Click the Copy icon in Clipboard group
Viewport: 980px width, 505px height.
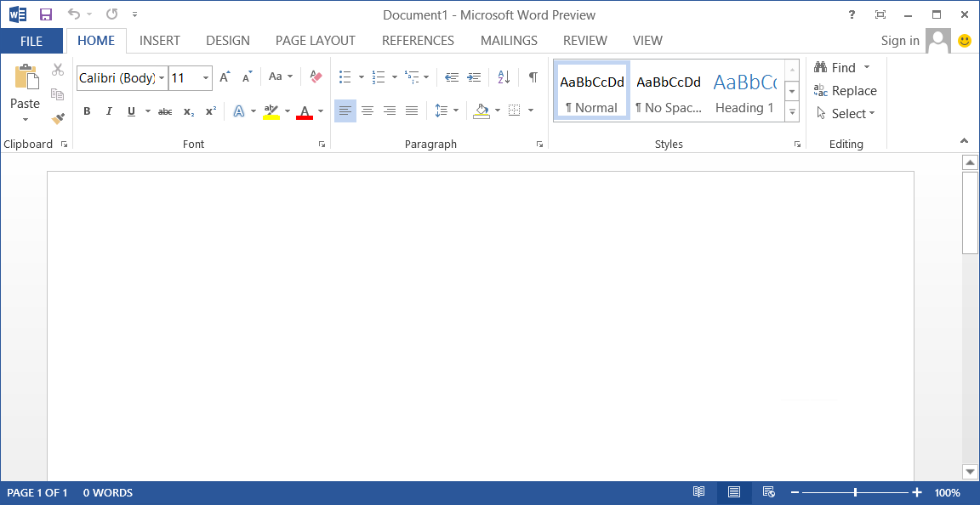tap(58, 94)
